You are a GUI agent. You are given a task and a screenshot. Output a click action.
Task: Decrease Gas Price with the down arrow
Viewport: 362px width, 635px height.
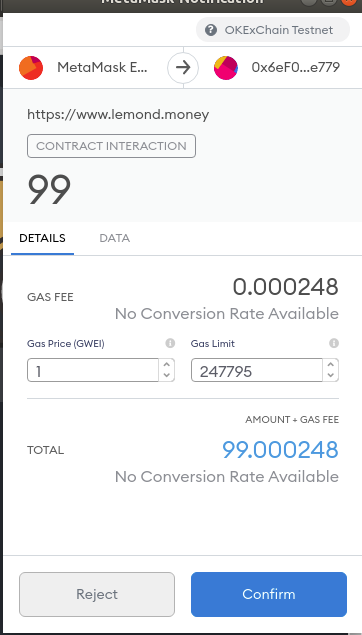pos(166,375)
